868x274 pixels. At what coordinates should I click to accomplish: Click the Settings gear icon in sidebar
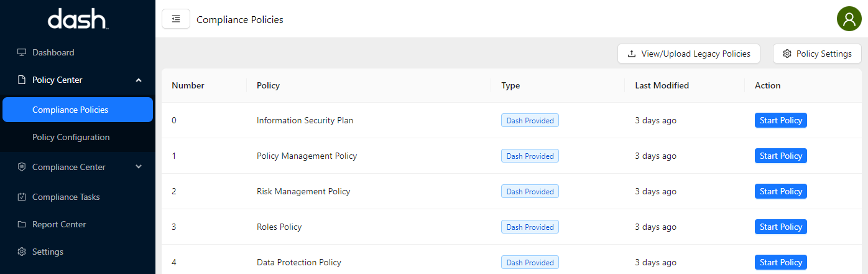click(x=22, y=252)
